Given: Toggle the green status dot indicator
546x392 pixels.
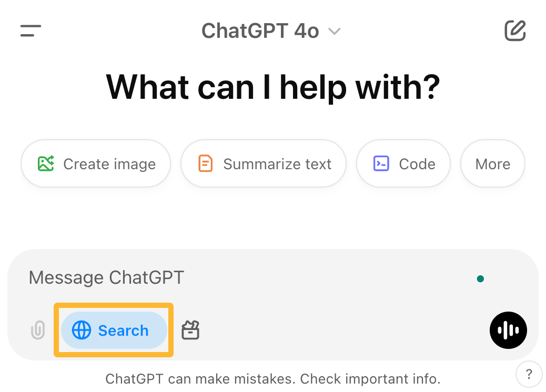Looking at the screenshot, I should [480, 278].
